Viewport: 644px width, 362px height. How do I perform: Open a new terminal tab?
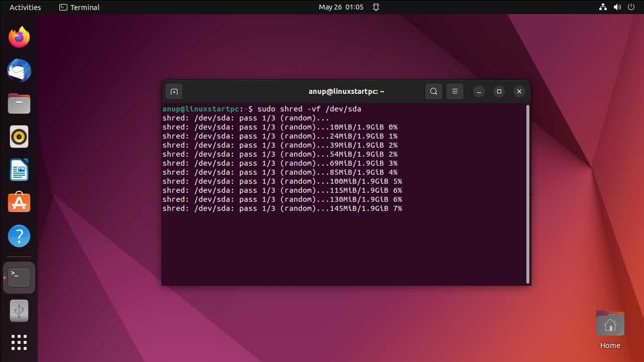pyautogui.click(x=174, y=91)
